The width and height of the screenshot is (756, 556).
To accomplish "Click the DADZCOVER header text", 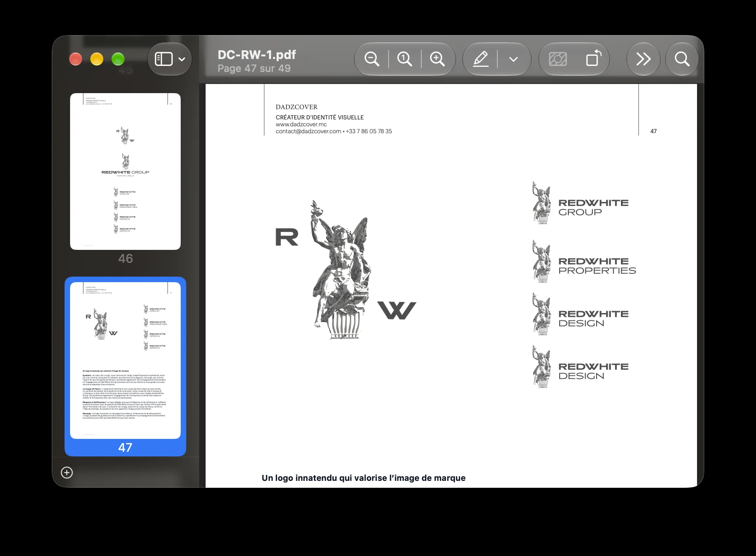I will tap(296, 107).
